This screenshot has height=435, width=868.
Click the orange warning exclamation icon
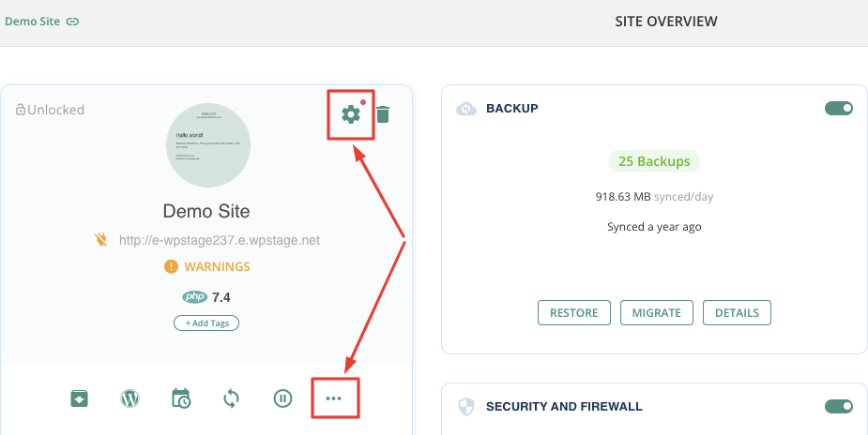tap(171, 266)
